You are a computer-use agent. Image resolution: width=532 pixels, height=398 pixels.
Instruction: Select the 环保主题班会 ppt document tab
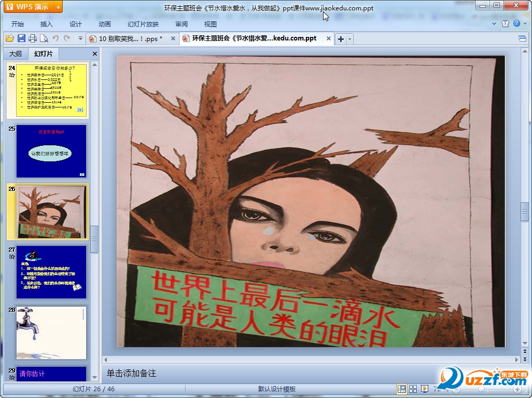[x=253, y=38]
